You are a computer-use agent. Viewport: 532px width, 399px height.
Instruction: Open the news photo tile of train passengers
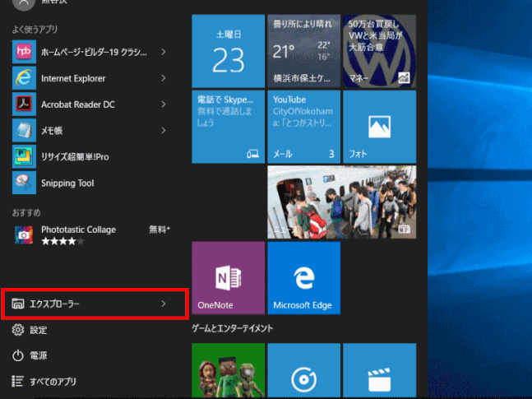(341, 202)
